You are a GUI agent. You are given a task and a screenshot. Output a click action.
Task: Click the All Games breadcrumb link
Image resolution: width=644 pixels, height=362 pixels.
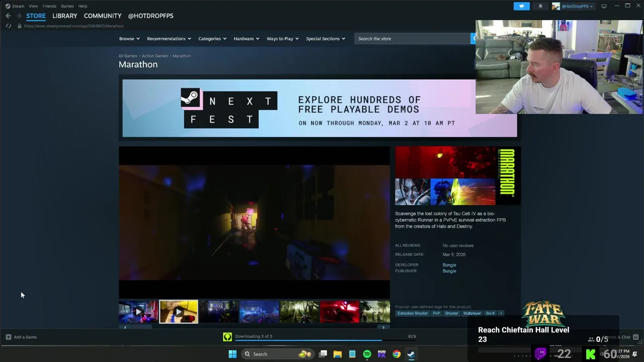128,56
